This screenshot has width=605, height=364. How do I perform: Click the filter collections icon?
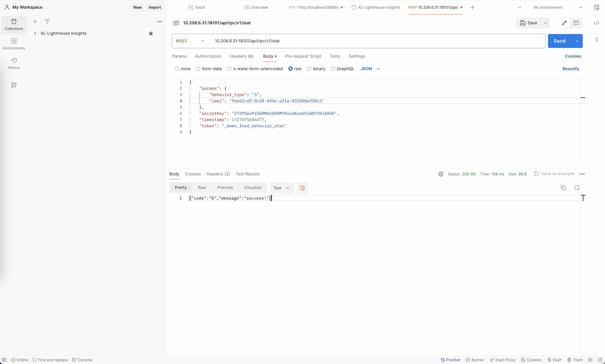(x=47, y=22)
